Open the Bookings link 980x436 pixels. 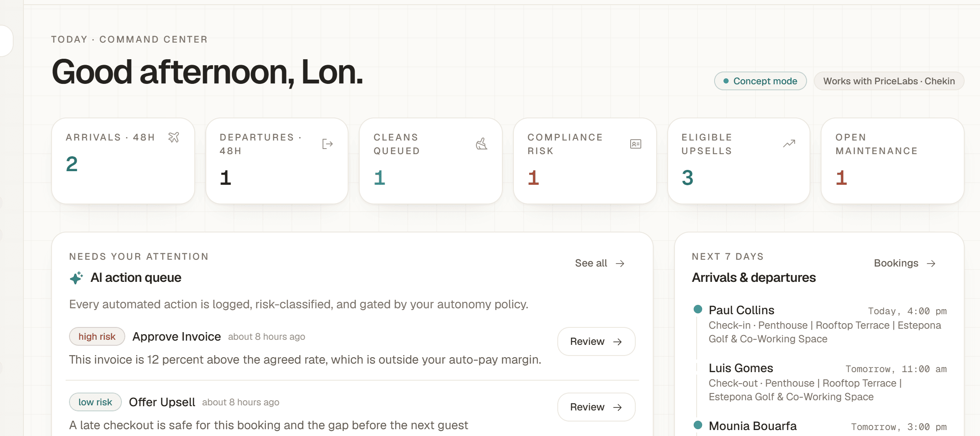(x=905, y=263)
